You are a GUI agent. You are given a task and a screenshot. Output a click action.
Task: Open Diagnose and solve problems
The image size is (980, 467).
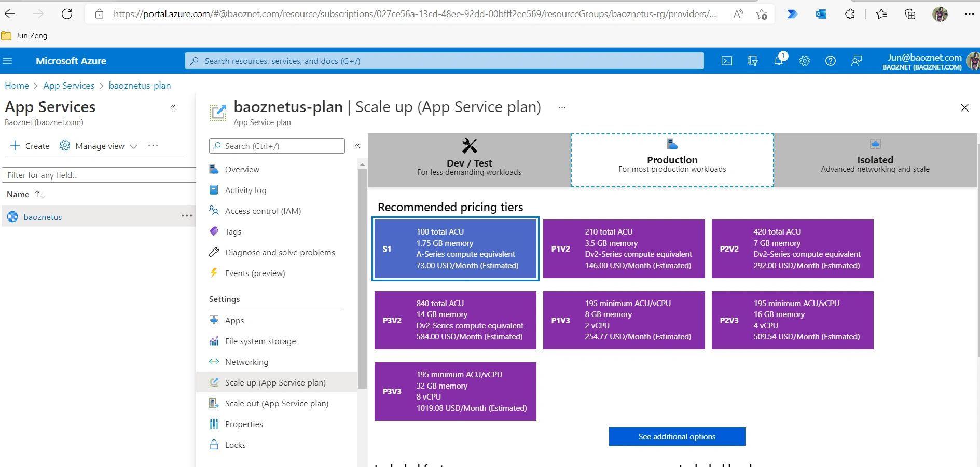click(280, 252)
